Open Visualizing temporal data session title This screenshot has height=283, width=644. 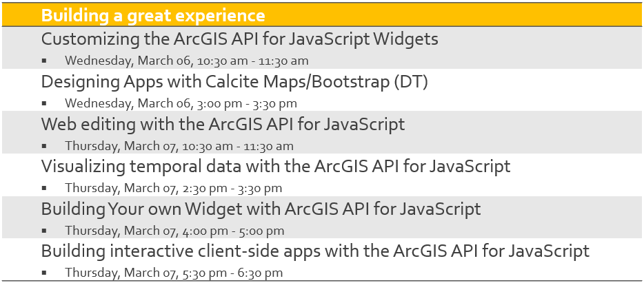pyautogui.click(x=276, y=167)
